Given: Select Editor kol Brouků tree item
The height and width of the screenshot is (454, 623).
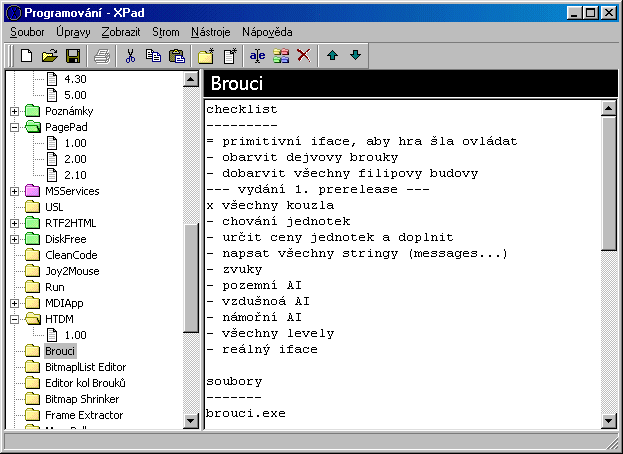Looking at the screenshot, I should (85, 383).
